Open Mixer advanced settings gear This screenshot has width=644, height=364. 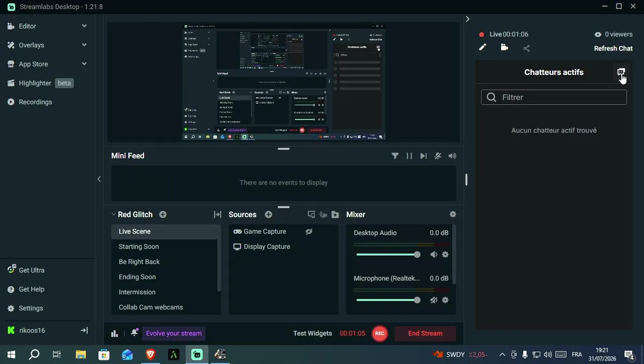[453, 214]
